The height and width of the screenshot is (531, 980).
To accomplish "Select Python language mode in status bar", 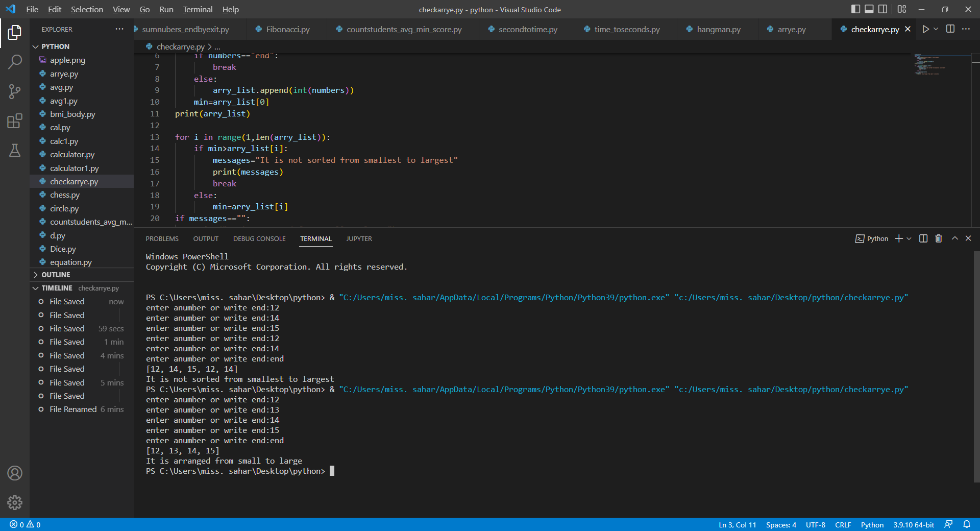I will click(x=872, y=524).
